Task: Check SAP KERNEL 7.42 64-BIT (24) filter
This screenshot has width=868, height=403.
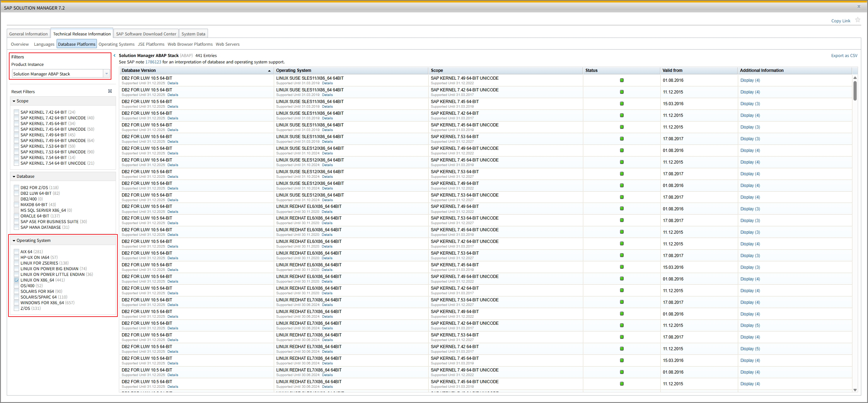Action: pyautogui.click(x=16, y=112)
